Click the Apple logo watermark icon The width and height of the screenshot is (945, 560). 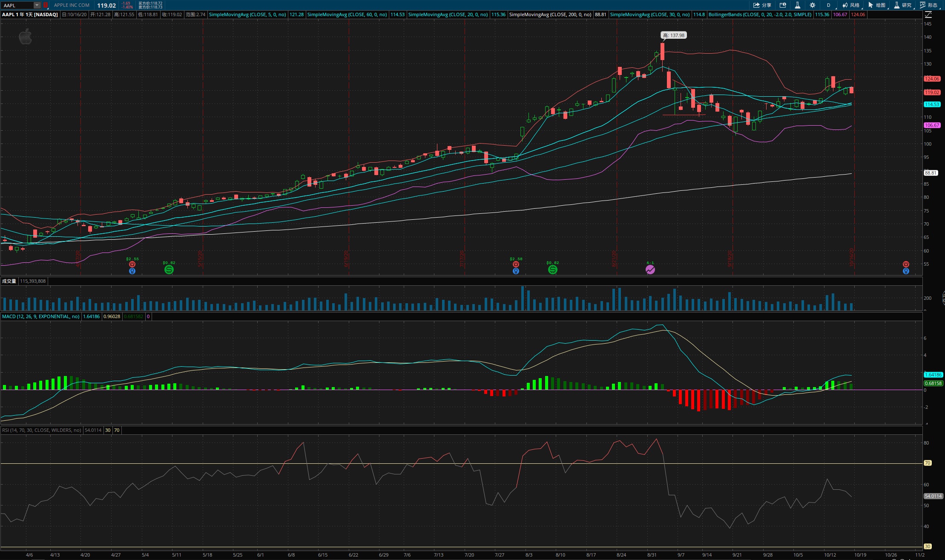click(x=26, y=37)
